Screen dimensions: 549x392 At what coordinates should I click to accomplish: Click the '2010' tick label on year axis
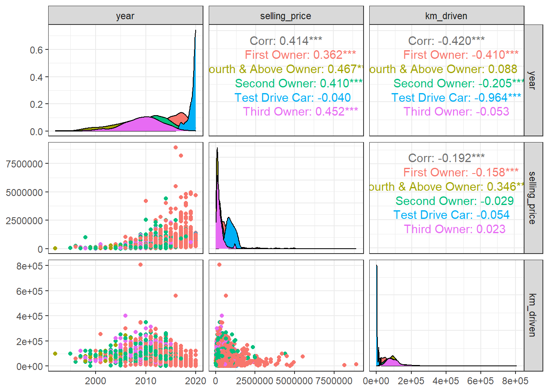pos(145,381)
